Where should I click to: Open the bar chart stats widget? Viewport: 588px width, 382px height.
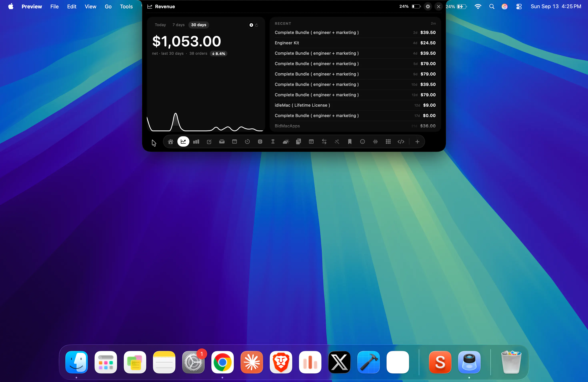tap(196, 142)
